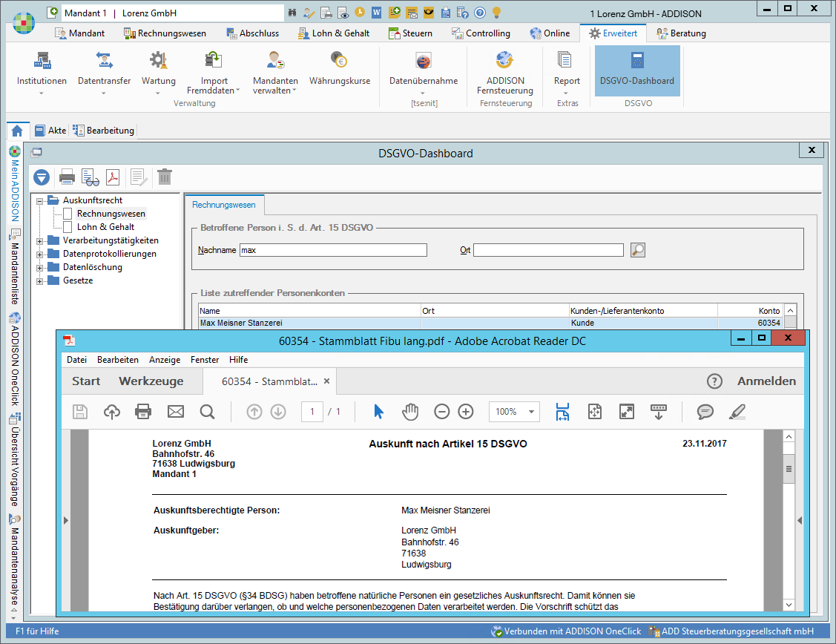This screenshot has width=836, height=644.
Task: Click the Anmelden button in Acrobat
Action: [766, 381]
